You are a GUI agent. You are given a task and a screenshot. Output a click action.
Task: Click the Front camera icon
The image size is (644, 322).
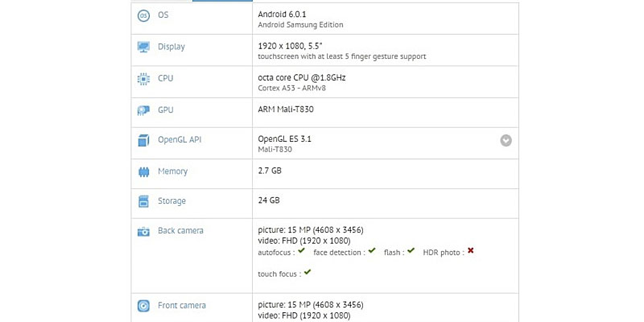(143, 306)
